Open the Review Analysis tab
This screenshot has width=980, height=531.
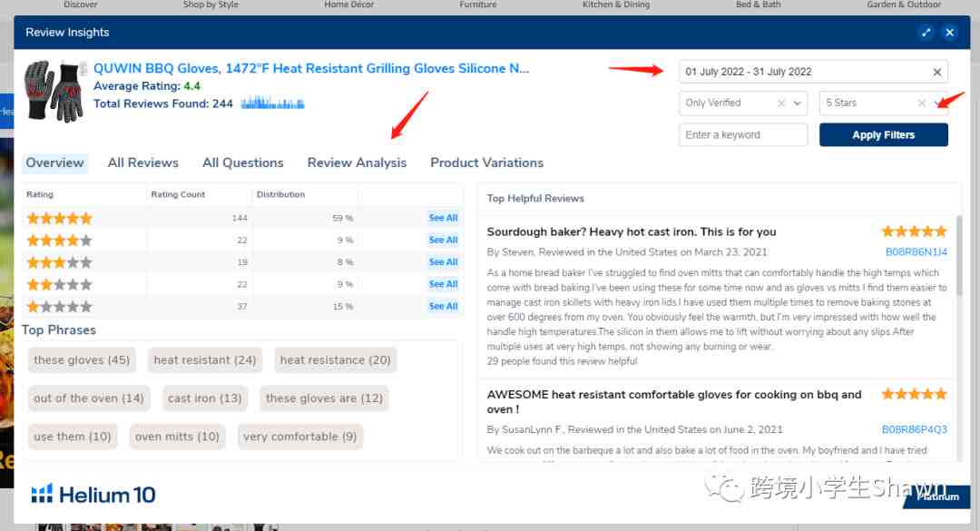coord(357,162)
